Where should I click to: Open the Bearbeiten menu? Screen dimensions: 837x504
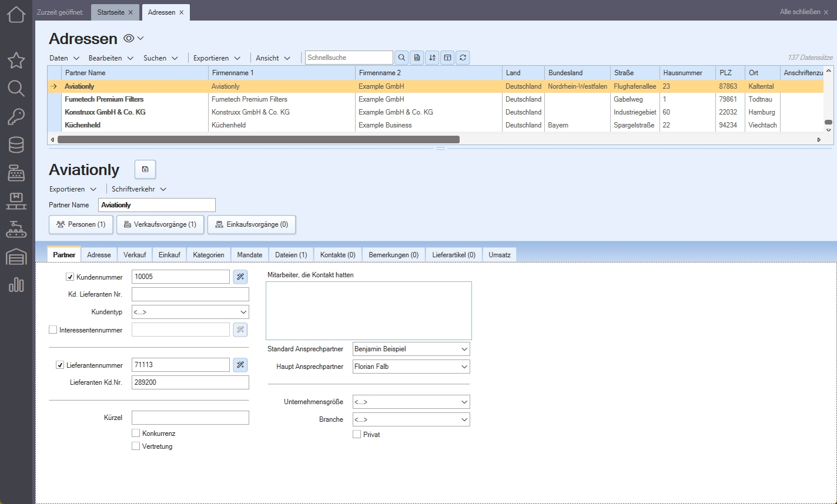pyautogui.click(x=111, y=58)
